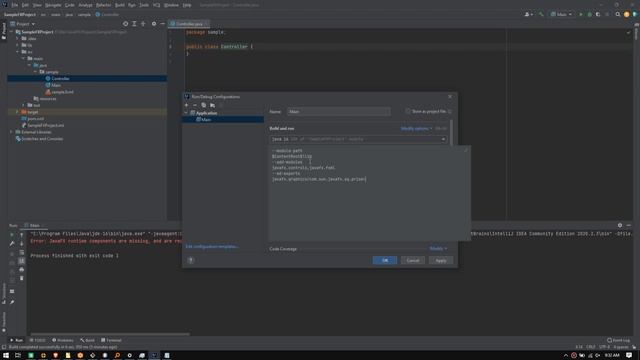Image resolution: width=640 pixels, height=360 pixels.
Task: Run Main with toolbar play button
Action: [x=581, y=14]
